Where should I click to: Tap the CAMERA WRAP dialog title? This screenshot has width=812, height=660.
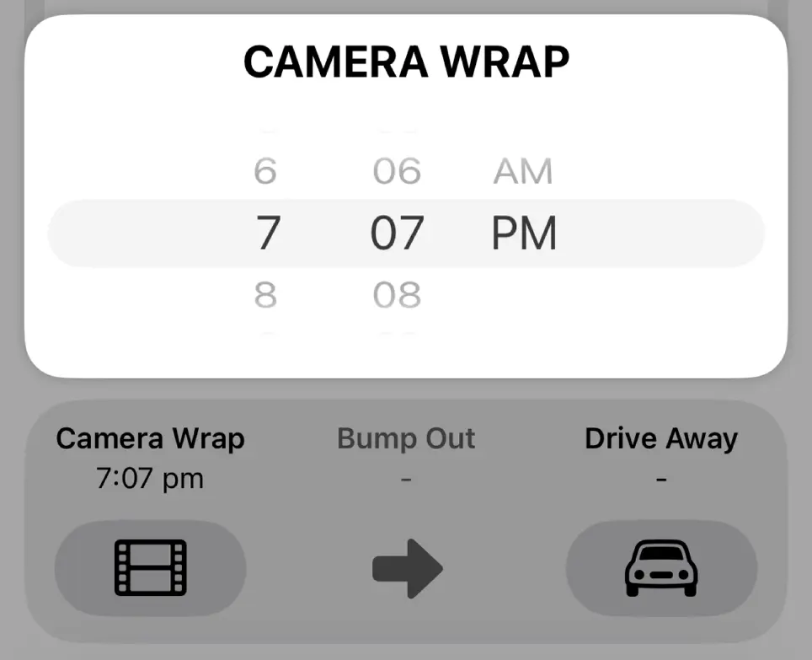pos(406,61)
